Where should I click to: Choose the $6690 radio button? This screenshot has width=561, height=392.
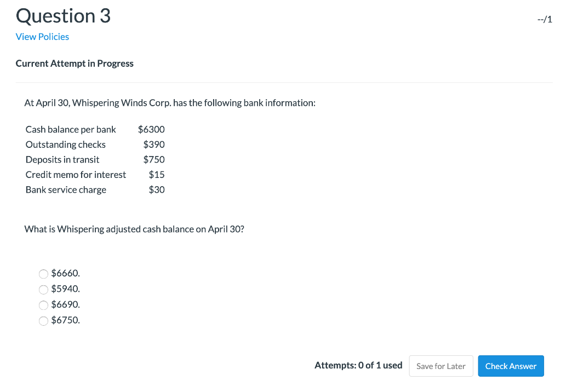(43, 305)
